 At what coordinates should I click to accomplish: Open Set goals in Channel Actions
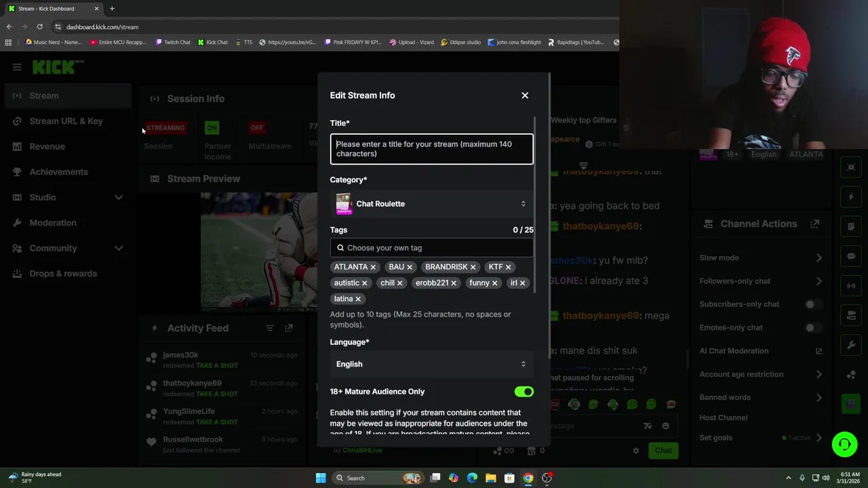coord(760,438)
